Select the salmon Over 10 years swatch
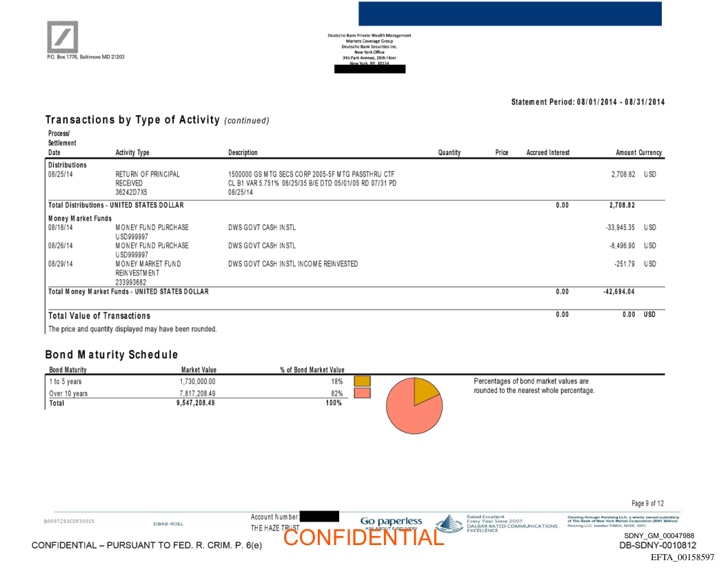This screenshot has height=574, width=728. tap(362, 393)
